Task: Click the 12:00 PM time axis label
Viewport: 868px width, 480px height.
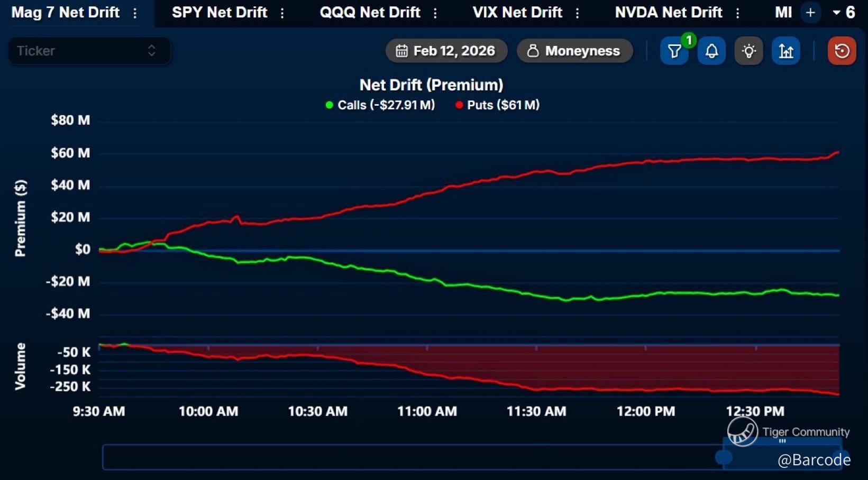Action: [x=646, y=411]
